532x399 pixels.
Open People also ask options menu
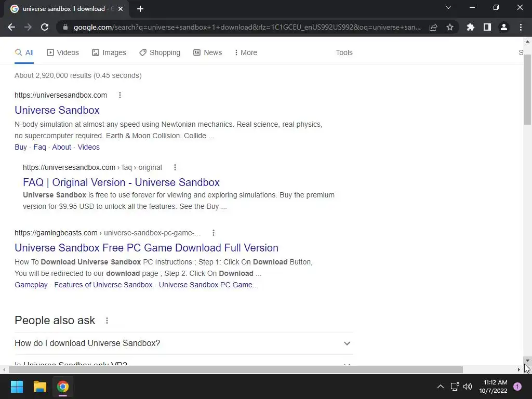(x=107, y=321)
